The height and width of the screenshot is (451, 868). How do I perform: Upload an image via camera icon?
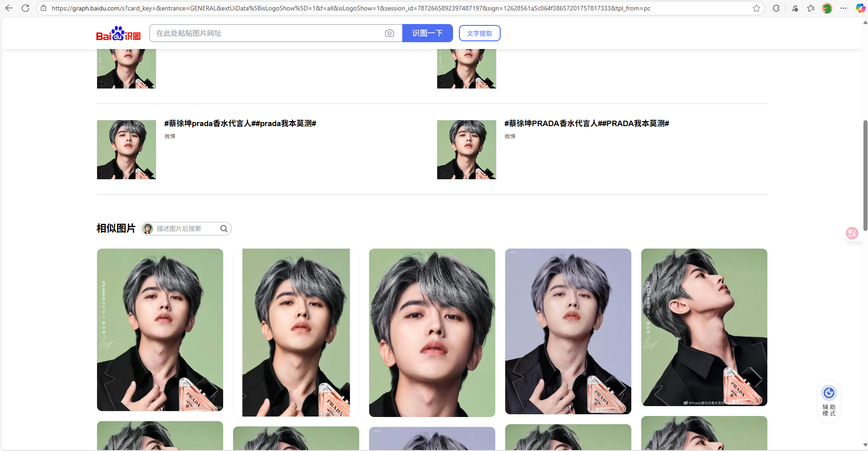tap(389, 33)
